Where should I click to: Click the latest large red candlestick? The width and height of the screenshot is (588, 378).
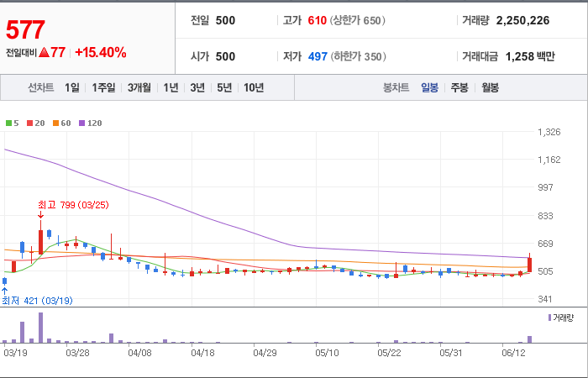click(529, 265)
